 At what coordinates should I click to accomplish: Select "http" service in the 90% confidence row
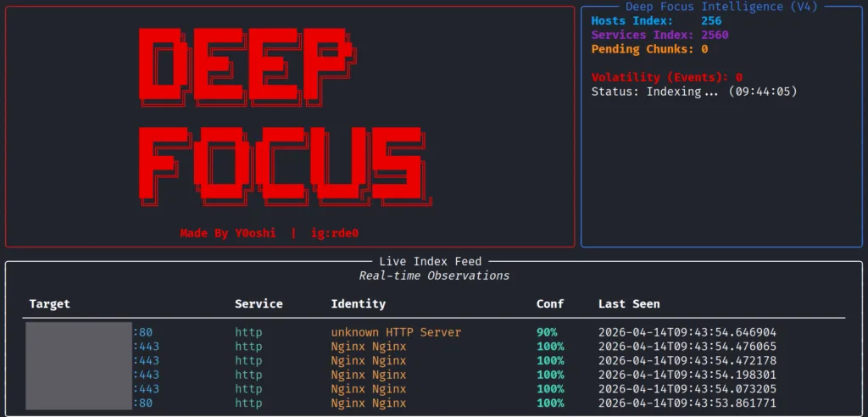click(x=248, y=332)
